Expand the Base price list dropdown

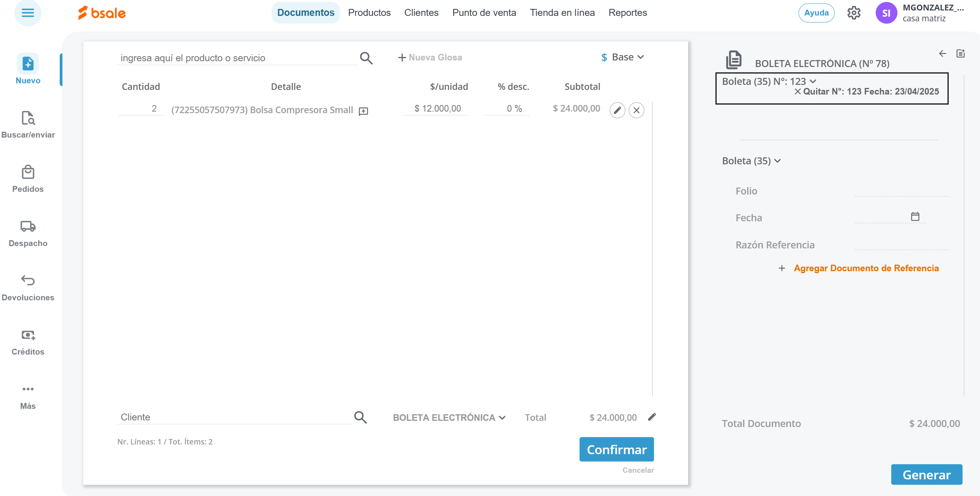point(623,57)
